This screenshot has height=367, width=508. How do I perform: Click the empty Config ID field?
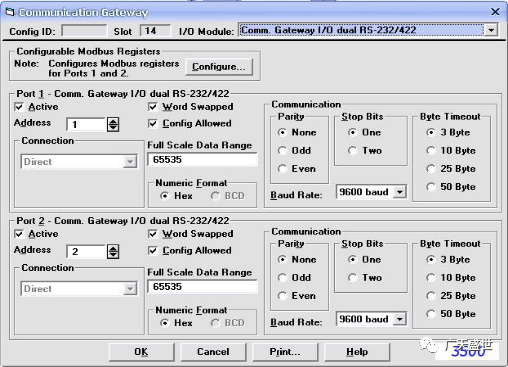coord(85,31)
